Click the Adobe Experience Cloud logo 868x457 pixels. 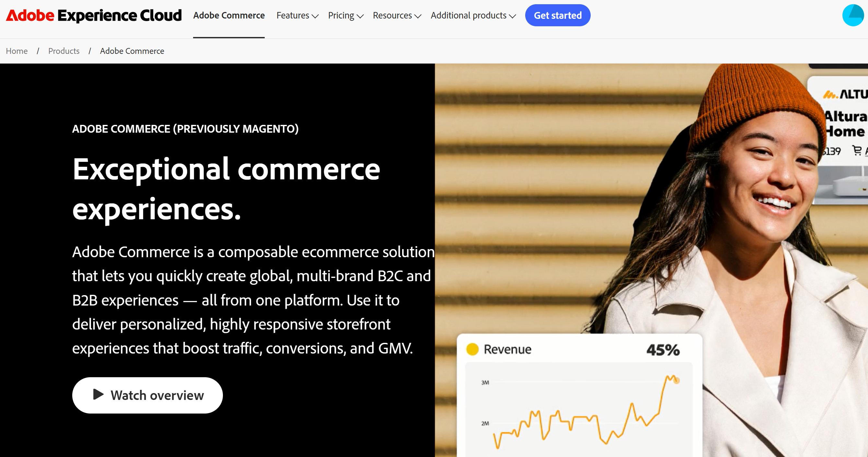pos(94,16)
